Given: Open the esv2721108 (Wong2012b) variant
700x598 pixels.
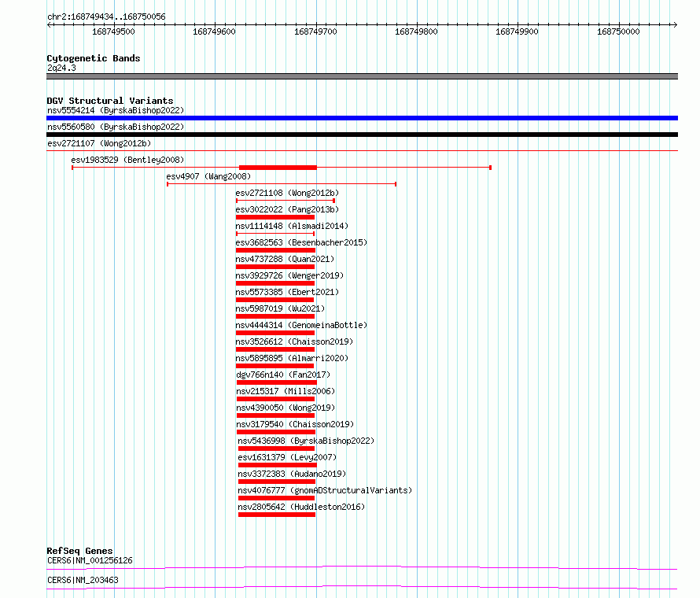Looking at the screenshot, I should pyautogui.click(x=287, y=193).
